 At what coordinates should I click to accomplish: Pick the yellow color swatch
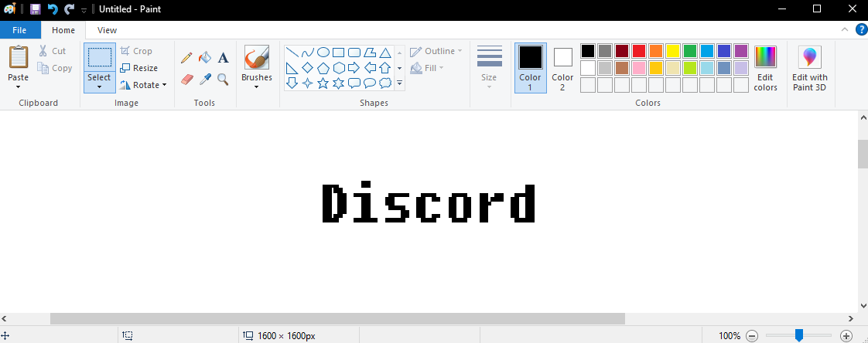(x=673, y=52)
